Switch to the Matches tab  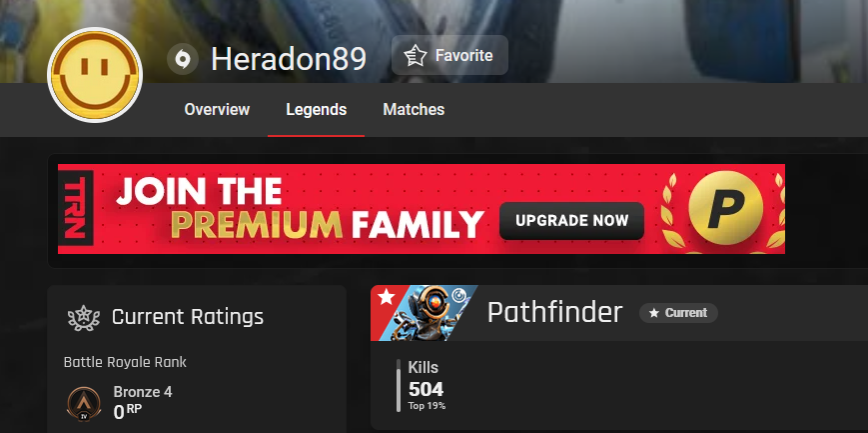pos(414,110)
